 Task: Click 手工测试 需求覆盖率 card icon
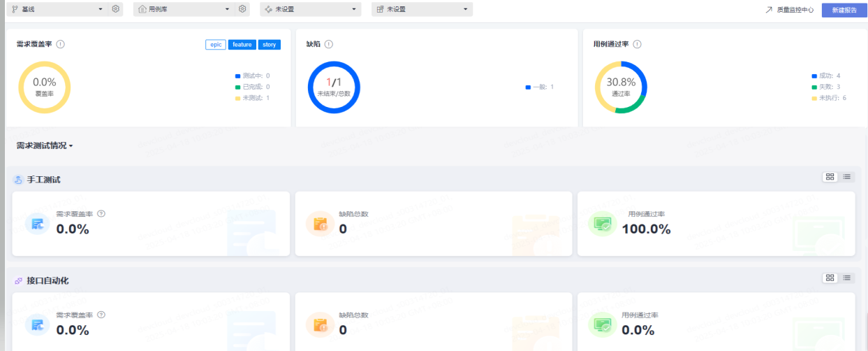coord(37,224)
